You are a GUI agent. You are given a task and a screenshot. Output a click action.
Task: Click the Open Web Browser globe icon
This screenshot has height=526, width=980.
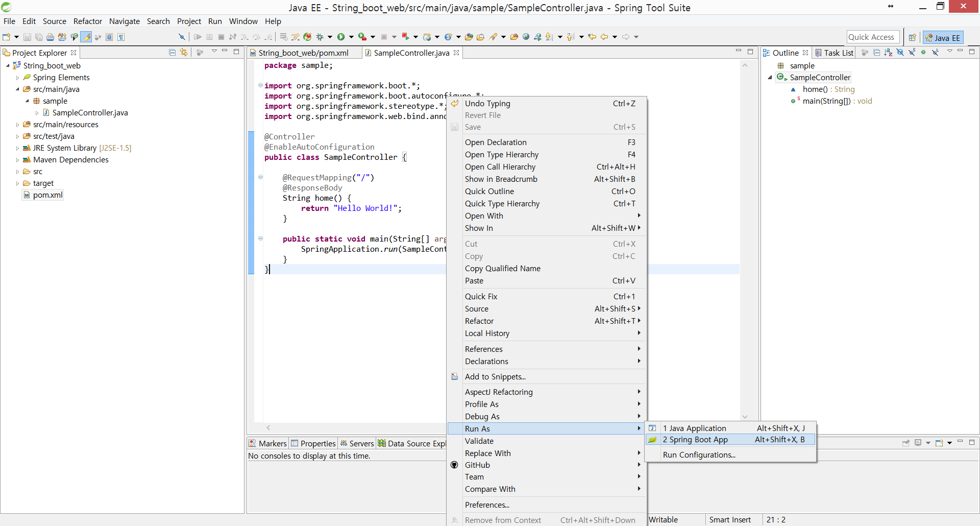tap(526, 37)
